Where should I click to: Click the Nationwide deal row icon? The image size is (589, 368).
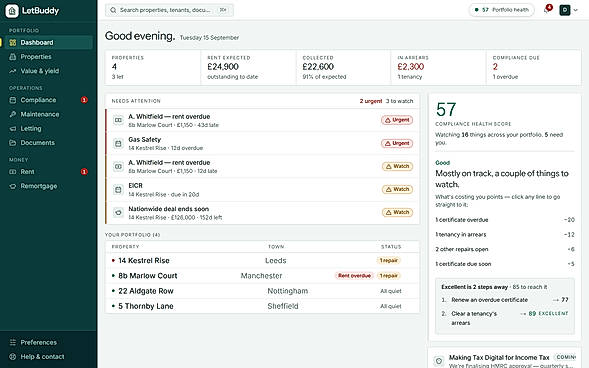click(x=118, y=213)
